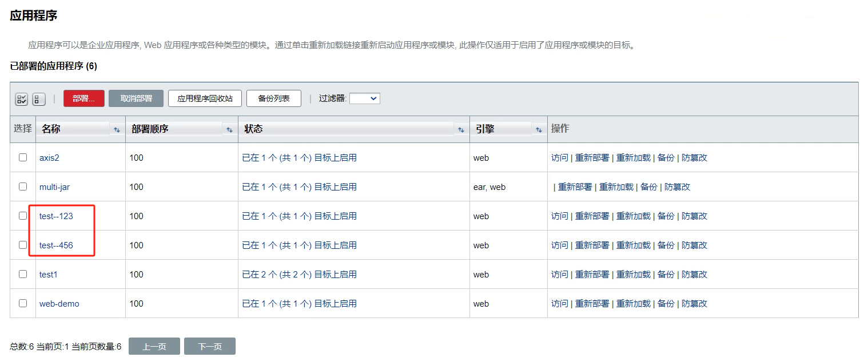Open the 应用程序回收站 recycle bin
This screenshot has height=361, width=868.
(205, 98)
